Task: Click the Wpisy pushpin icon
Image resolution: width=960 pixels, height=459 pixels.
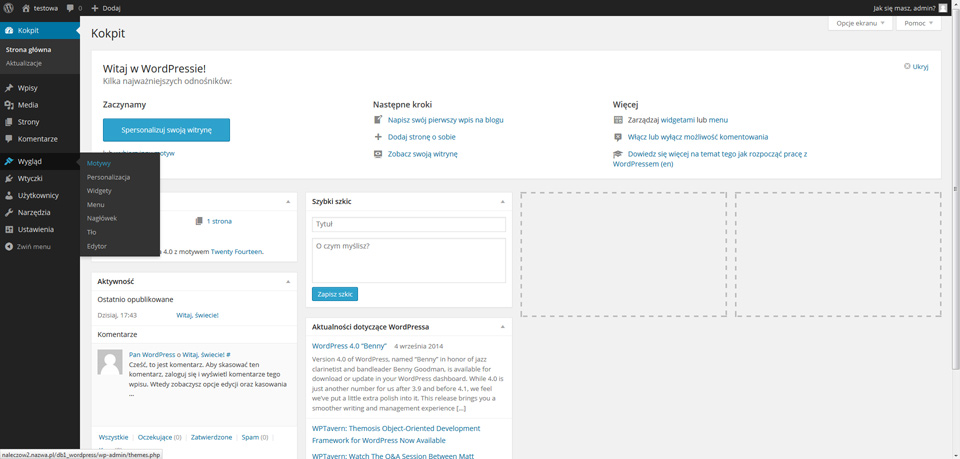Action: click(x=9, y=88)
